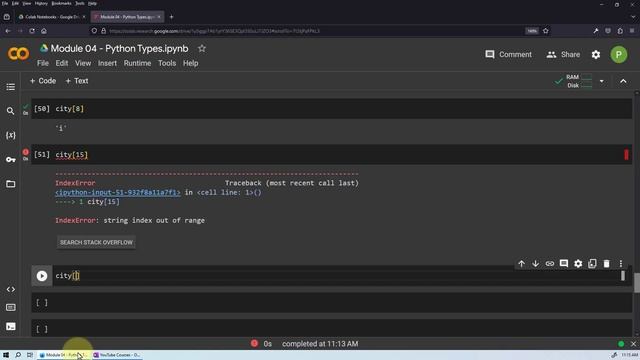Open the table of contents sidebar
This screenshot has height=360, width=640.
11,87
